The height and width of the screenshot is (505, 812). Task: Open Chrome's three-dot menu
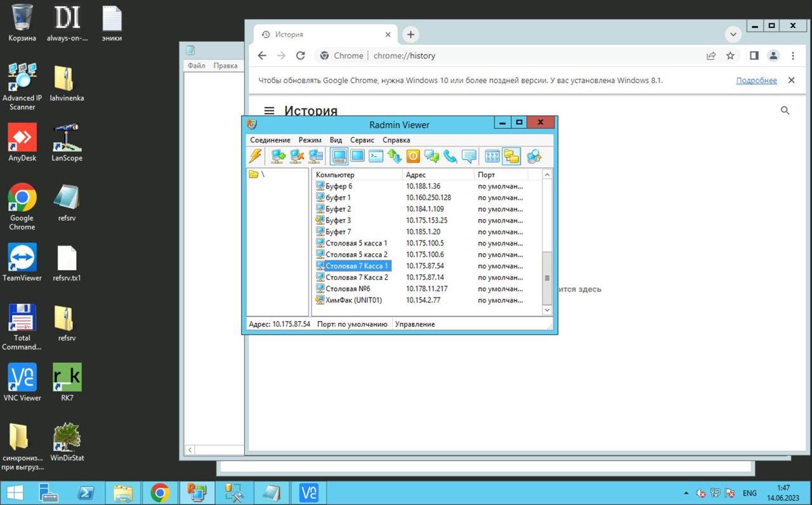(x=793, y=56)
